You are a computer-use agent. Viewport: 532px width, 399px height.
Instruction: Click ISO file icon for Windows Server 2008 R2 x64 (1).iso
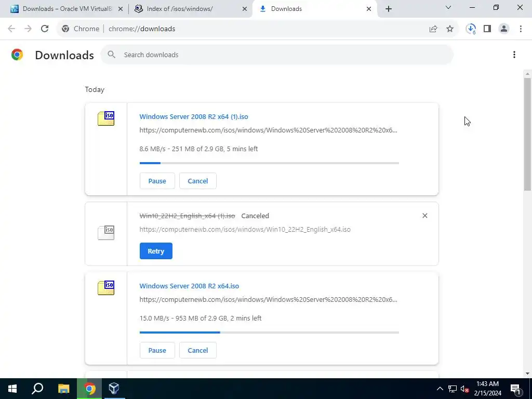click(x=106, y=118)
